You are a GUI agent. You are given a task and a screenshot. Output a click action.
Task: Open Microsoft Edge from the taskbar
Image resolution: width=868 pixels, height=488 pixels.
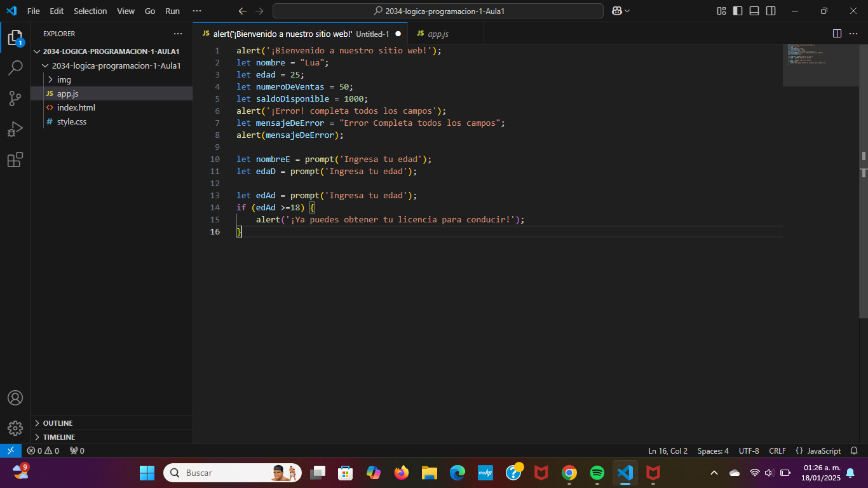coord(457,473)
